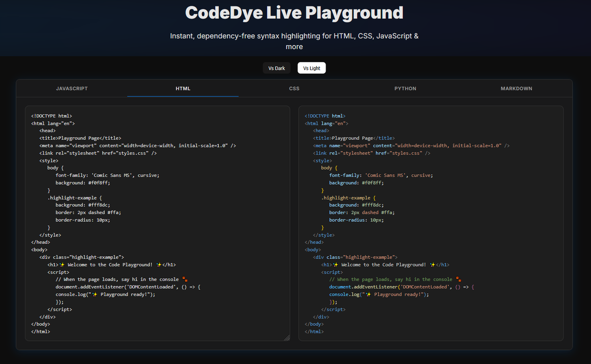Open the CSS tab
Viewport: 591px width, 364px height.
pyautogui.click(x=294, y=89)
